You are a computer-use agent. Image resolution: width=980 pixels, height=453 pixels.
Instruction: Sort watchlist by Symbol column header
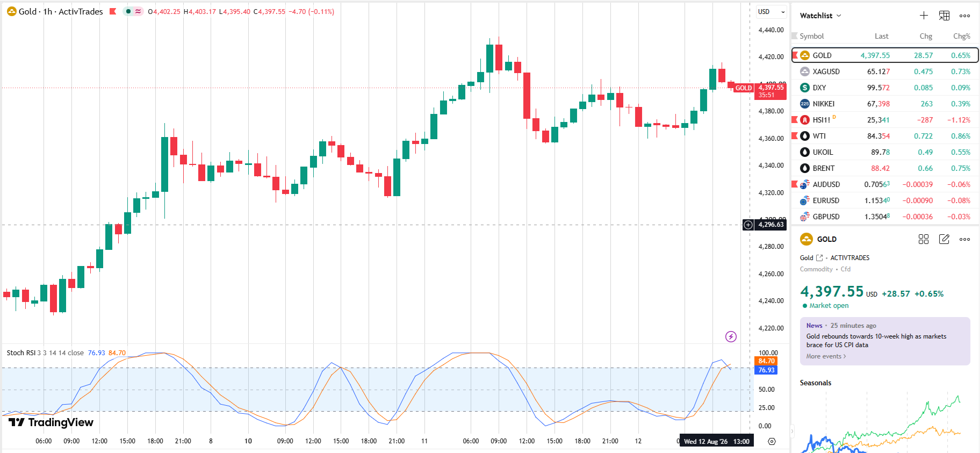point(811,36)
